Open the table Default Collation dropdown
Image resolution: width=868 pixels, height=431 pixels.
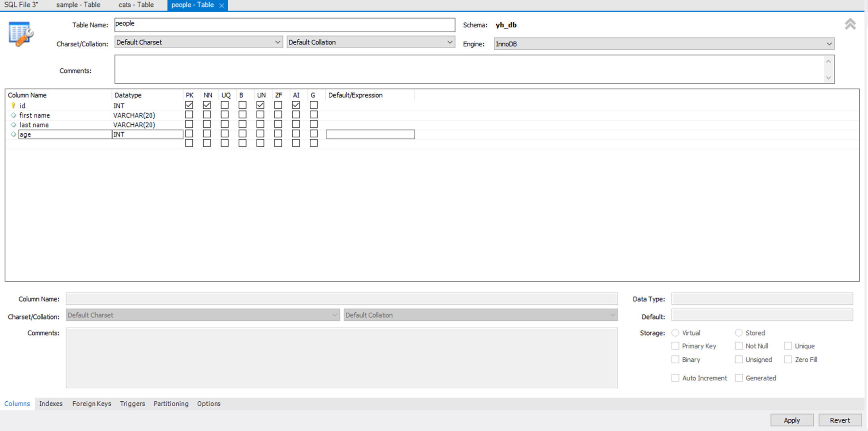tap(370, 42)
